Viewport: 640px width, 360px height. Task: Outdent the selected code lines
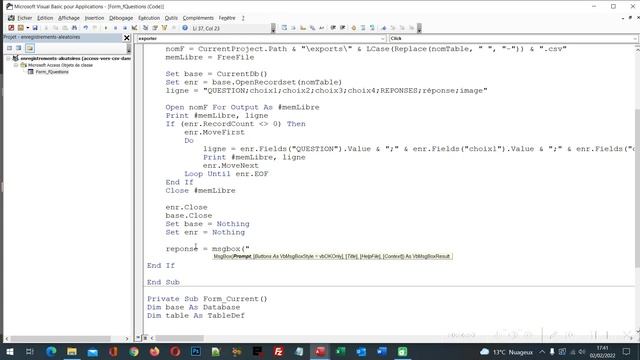[342, 28]
